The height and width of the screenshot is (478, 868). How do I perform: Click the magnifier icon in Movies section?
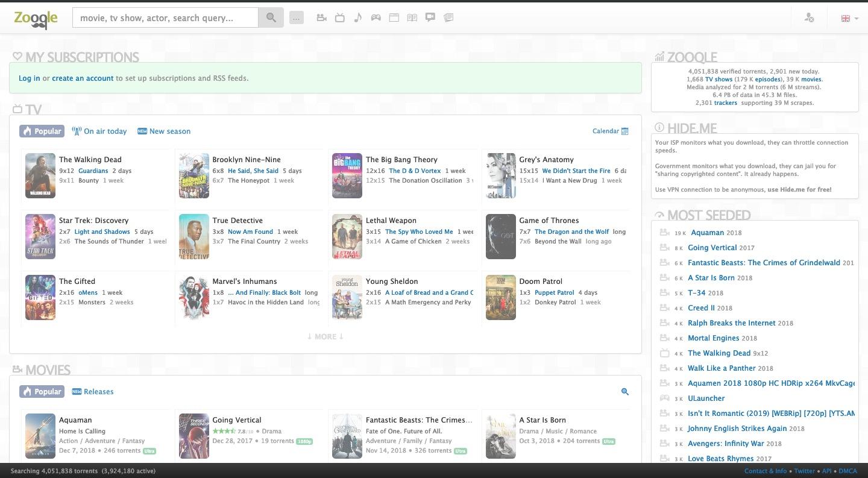pos(625,392)
